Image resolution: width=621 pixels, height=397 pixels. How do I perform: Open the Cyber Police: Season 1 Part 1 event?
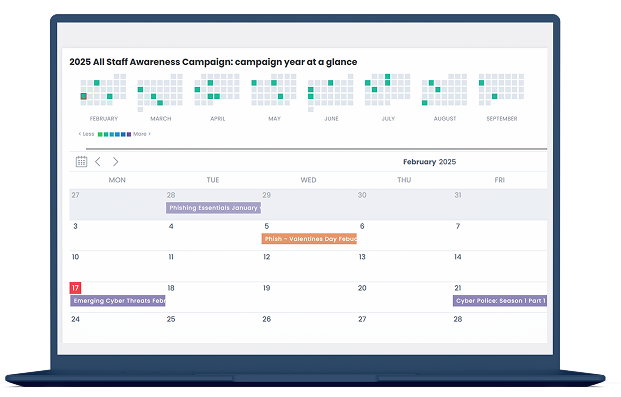500,301
